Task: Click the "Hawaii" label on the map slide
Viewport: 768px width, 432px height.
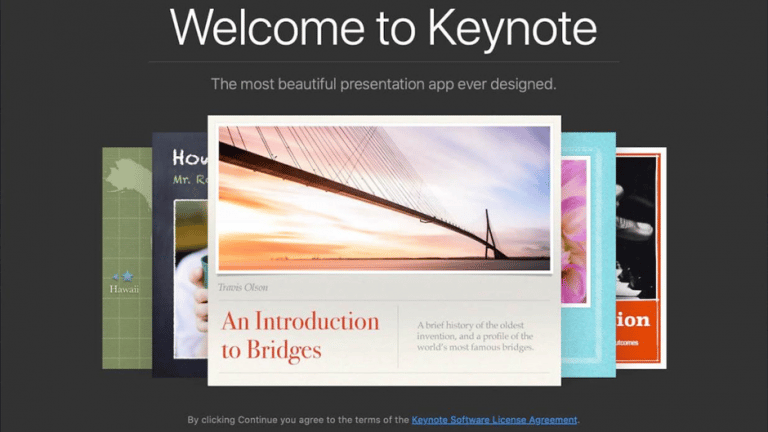Action: (125, 289)
